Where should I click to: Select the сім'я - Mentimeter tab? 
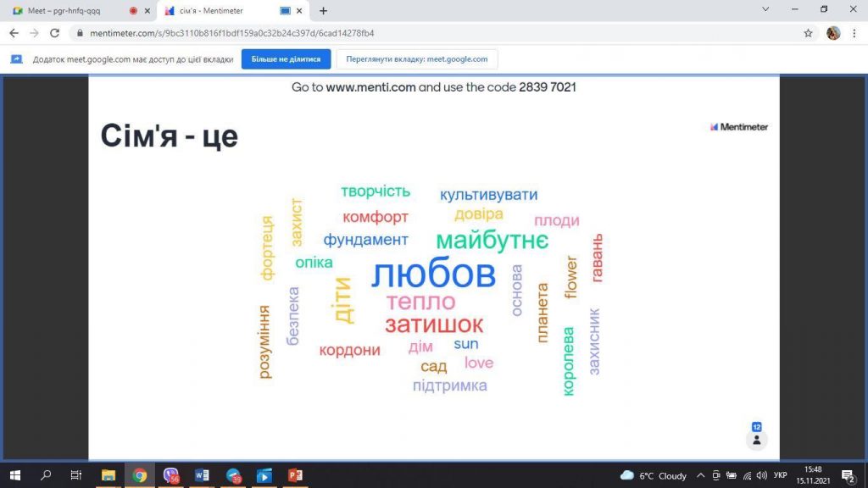[220, 11]
